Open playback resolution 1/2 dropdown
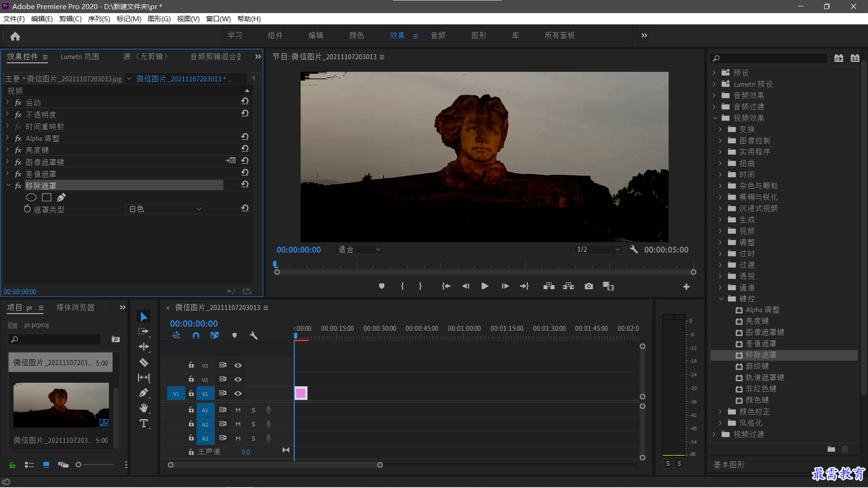This screenshot has height=488, width=868. tap(598, 249)
